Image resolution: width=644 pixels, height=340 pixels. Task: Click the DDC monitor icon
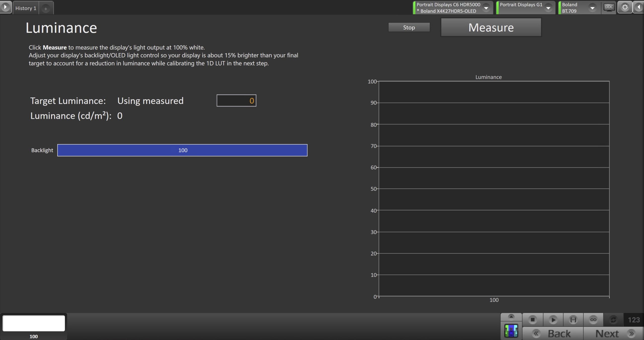[609, 7]
